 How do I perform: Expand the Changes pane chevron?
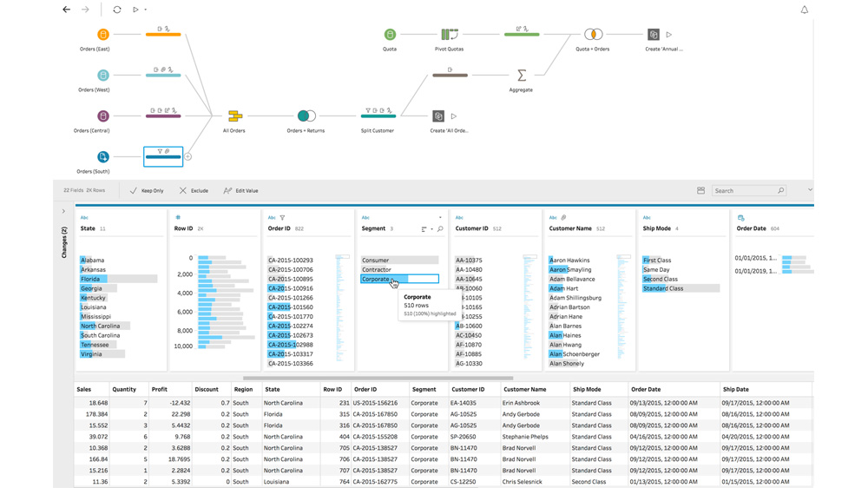[63, 211]
